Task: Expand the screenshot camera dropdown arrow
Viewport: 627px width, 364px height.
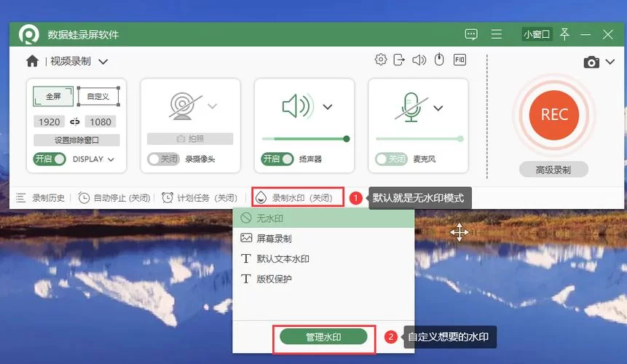Action: (x=610, y=62)
